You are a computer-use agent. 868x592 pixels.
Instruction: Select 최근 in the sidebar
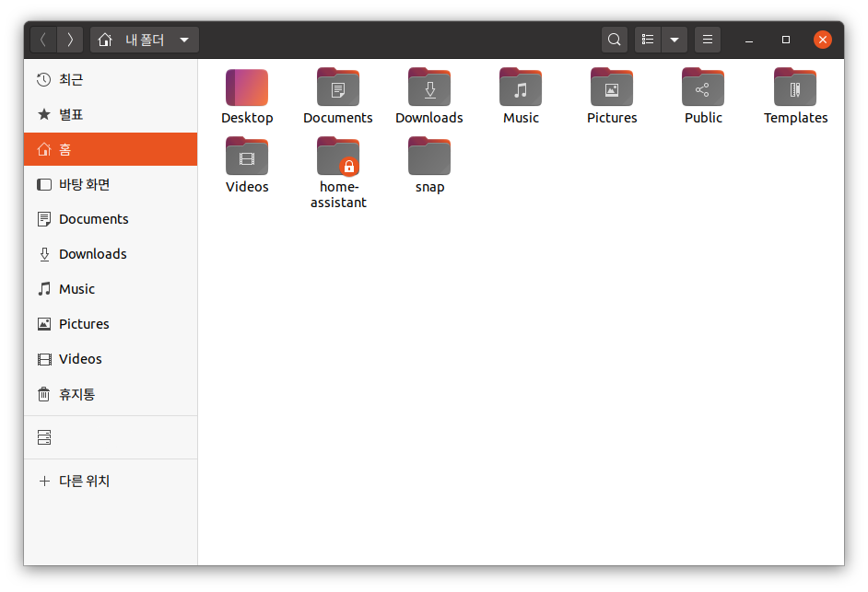[111, 80]
